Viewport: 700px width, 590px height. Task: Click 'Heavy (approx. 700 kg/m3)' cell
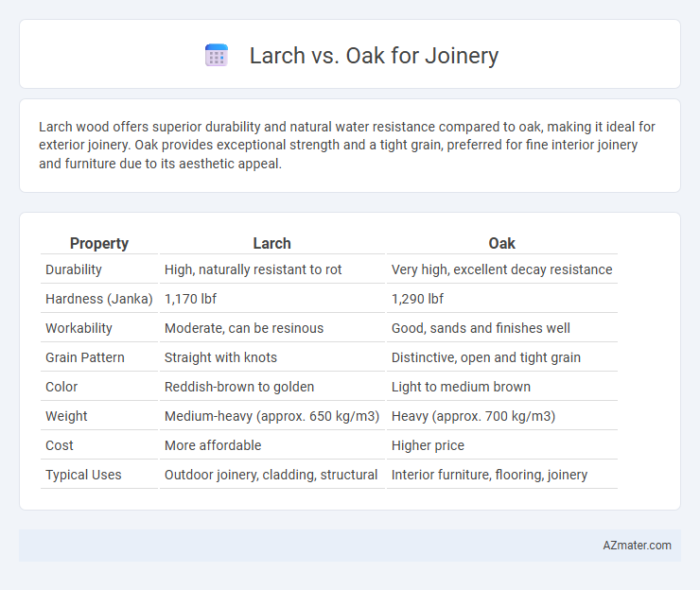click(501, 416)
